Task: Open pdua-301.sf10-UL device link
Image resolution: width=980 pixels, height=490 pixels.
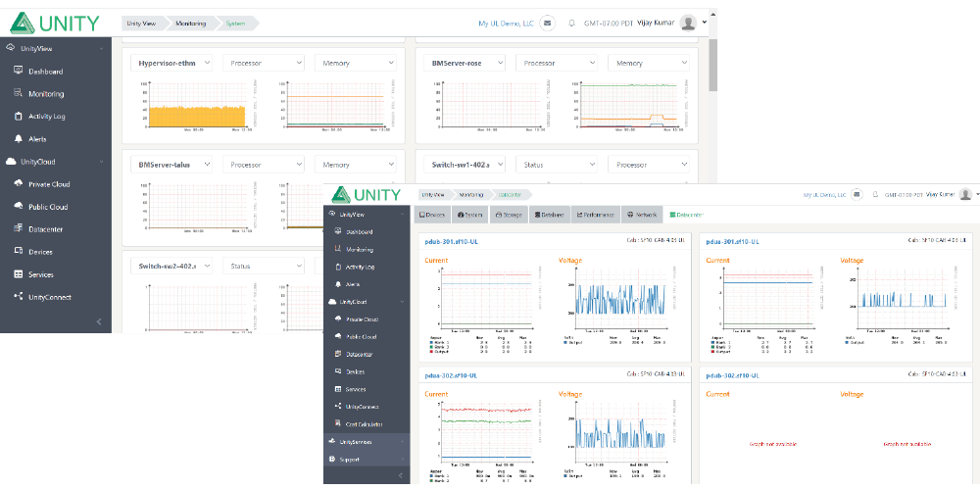Action: pos(732,241)
